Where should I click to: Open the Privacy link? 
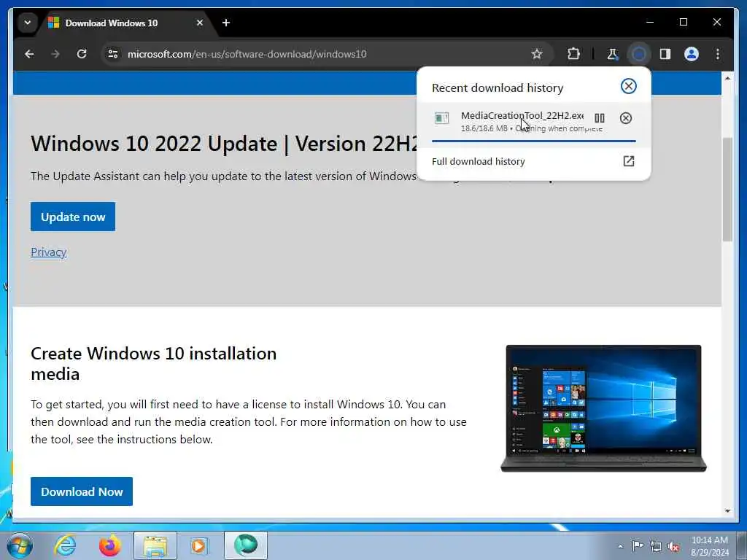[49, 252]
